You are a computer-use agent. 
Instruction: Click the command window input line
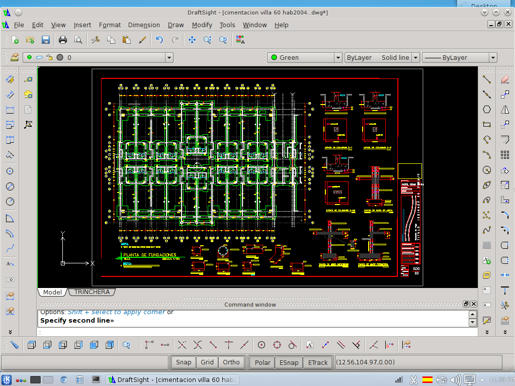[257, 332]
